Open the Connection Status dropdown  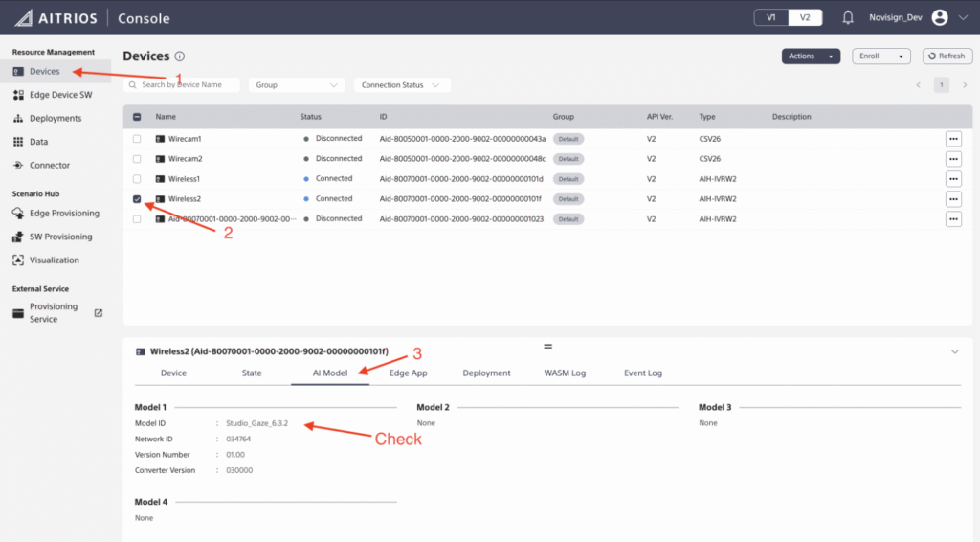[401, 85]
